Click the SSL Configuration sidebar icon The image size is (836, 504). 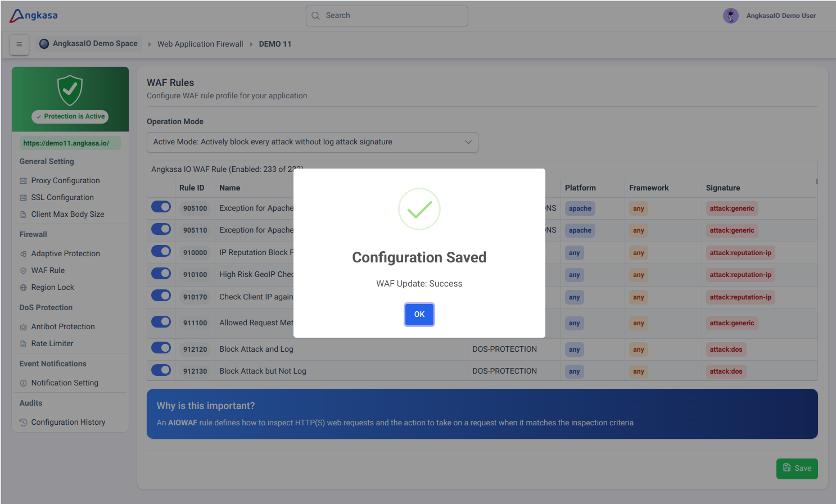23,198
